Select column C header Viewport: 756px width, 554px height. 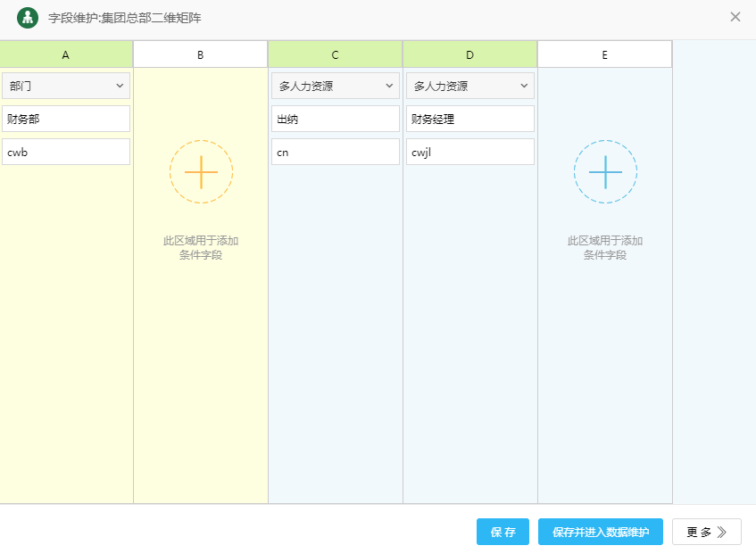[x=336, y=54]
